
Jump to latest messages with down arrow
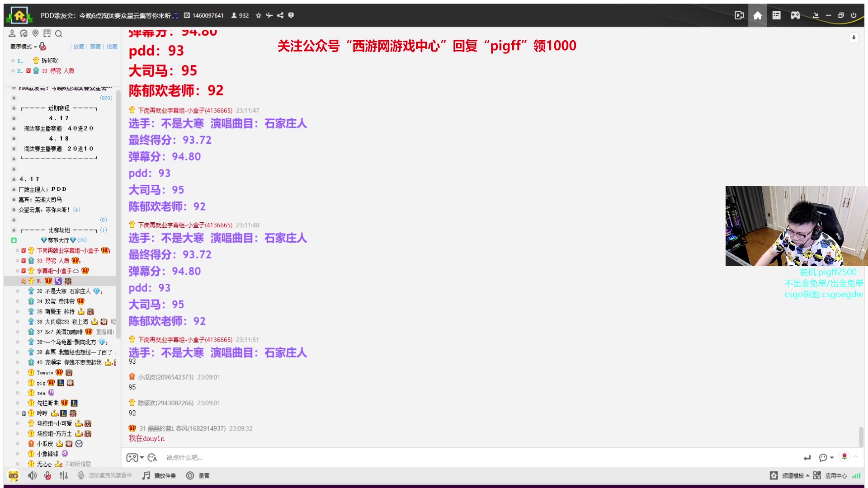tap(854, 38)
